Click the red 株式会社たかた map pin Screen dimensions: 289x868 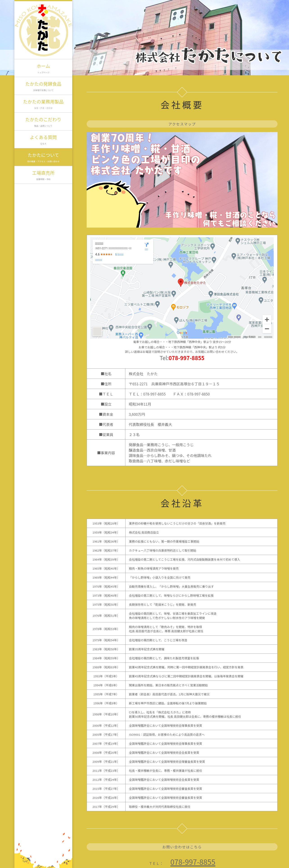pos(181,282)
